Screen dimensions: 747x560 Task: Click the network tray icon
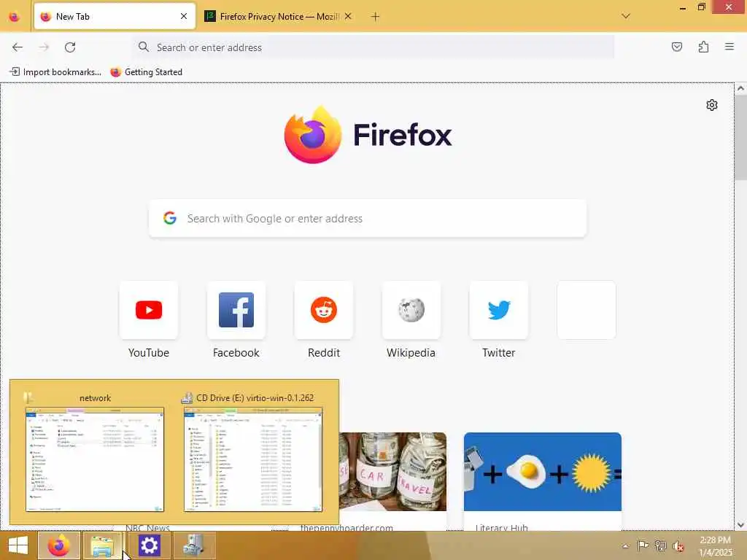pyautogui.click(x=660, y=545)
